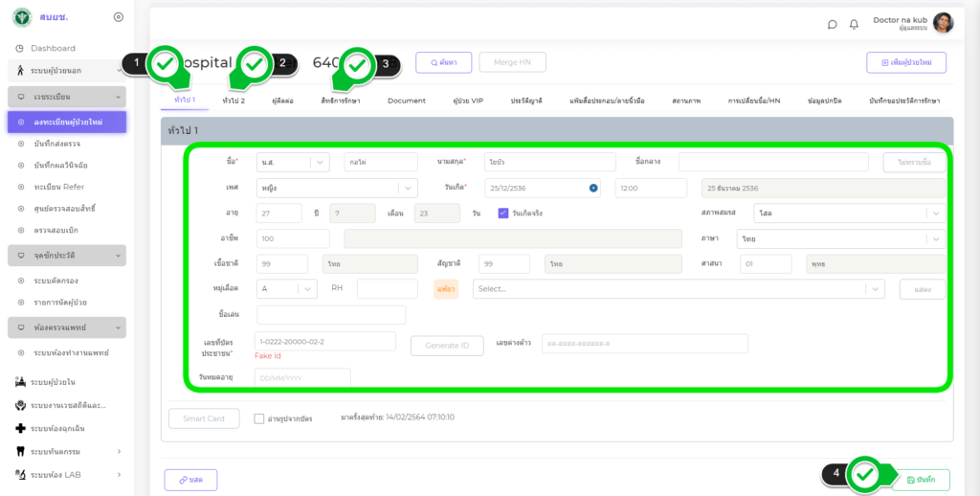Open the inpatient system bed icon
Viewport: 980px width, 496px height.
21,381
